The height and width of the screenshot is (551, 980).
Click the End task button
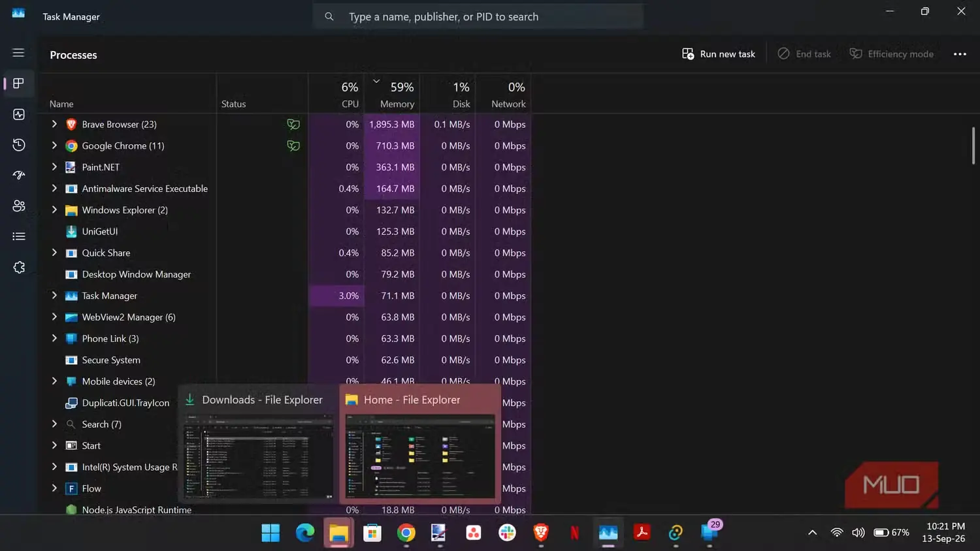[804, 54]
